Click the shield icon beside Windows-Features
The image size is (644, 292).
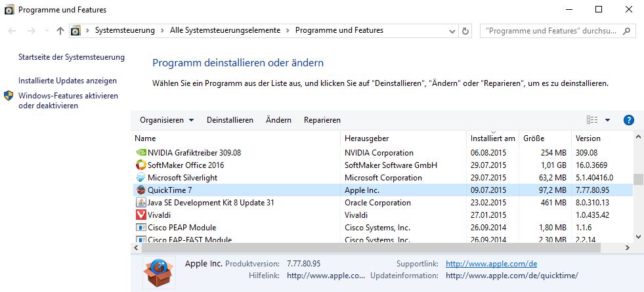pos(9,96)
